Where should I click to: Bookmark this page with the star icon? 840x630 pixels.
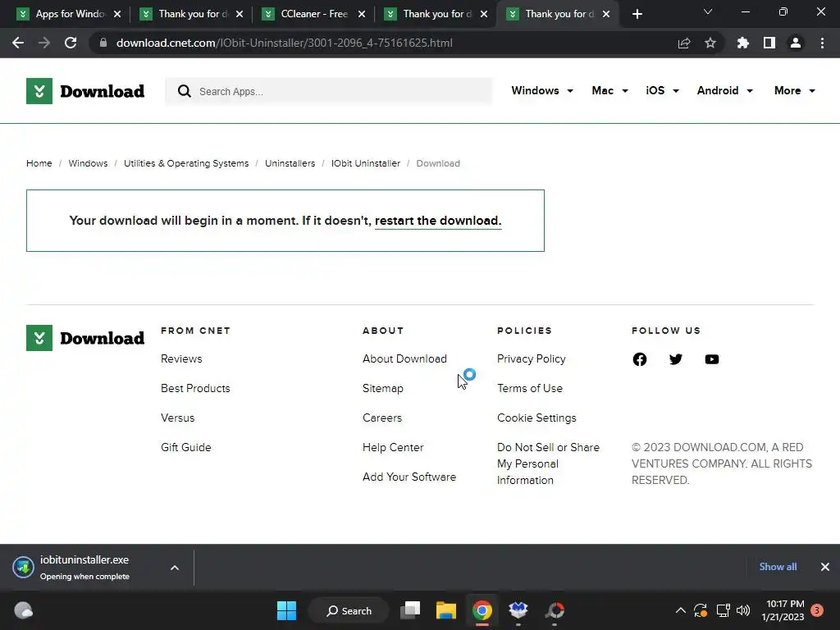pos(710,43)
